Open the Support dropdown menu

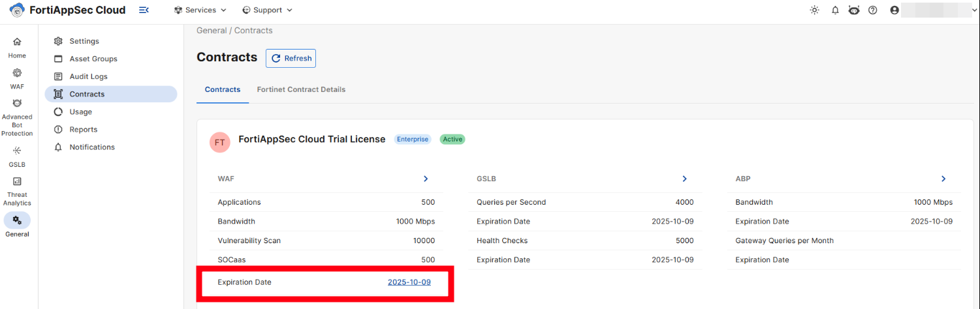(267, 10)
